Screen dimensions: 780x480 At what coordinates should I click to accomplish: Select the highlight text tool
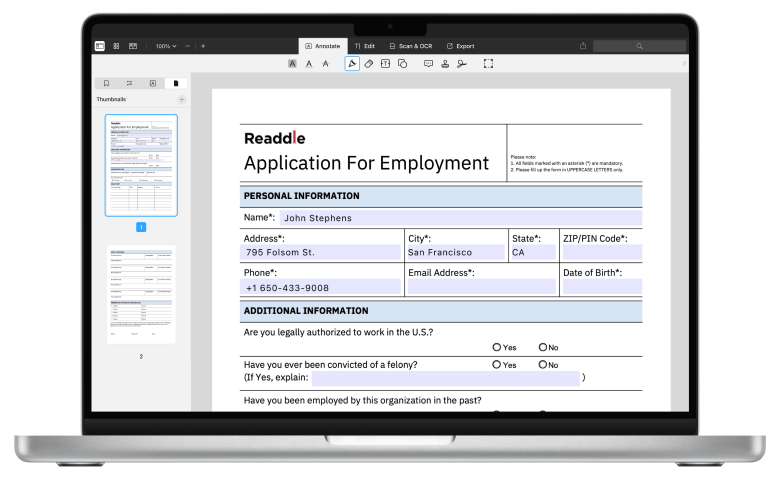point(292,63)
